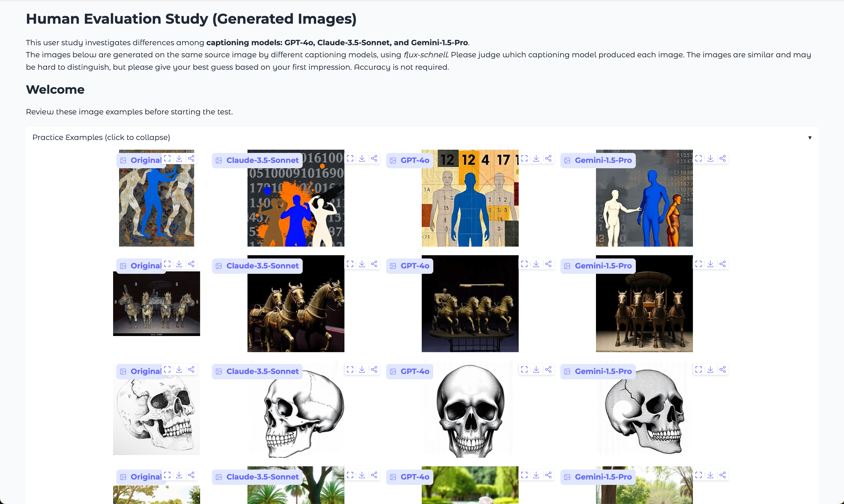844x504 pixels.
Task: Download the first-row GPT-4o image
Action: (536, 158)
